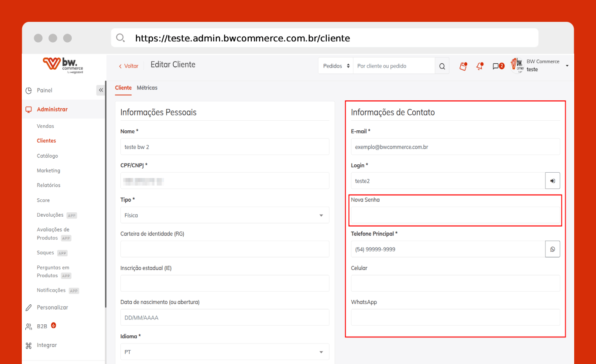The image size is (596, 364).
Task: Go back using the Voltar link
Action: 129,66
